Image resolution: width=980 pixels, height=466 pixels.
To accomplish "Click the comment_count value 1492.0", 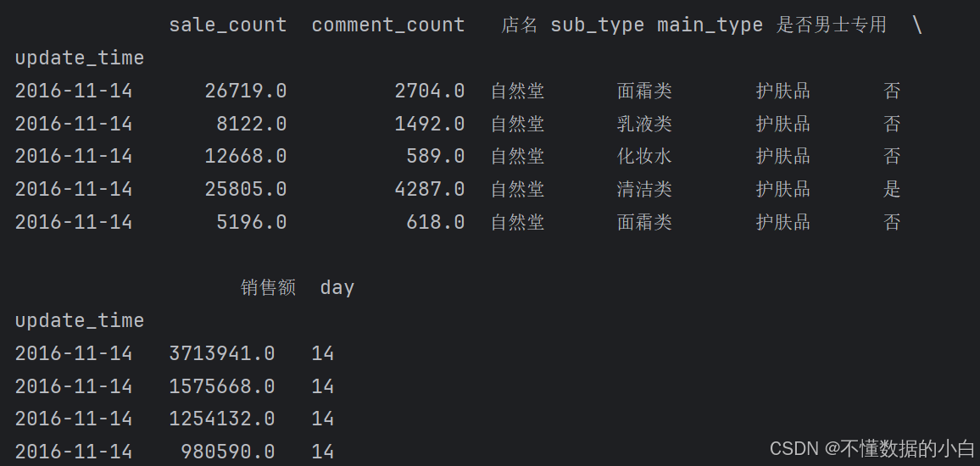I will pos(429,124).
